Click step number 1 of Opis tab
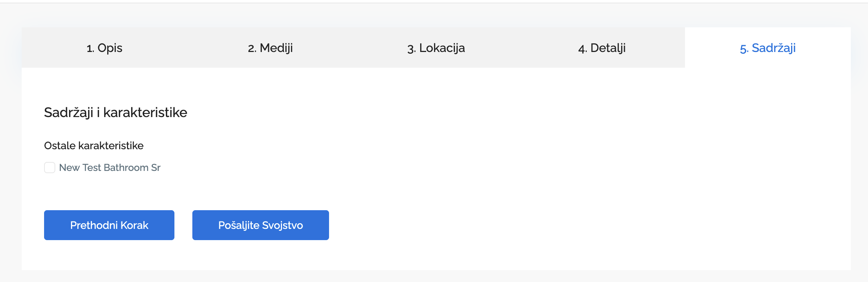The height and width of the screenshot is (282, 868). (90, 49)
